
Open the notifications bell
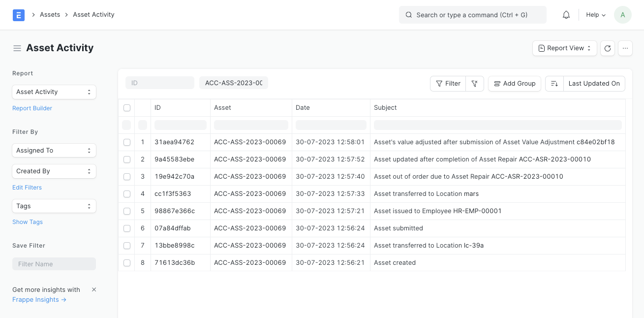pos(566,15)
